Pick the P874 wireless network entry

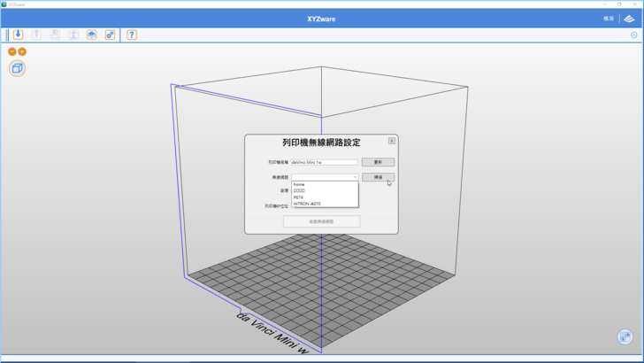[299, 197]
